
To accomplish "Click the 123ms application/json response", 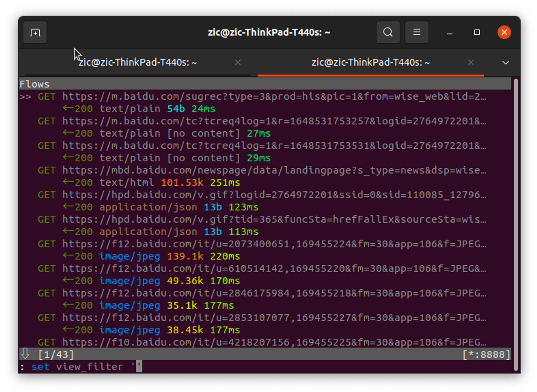I will pos(161,207).
